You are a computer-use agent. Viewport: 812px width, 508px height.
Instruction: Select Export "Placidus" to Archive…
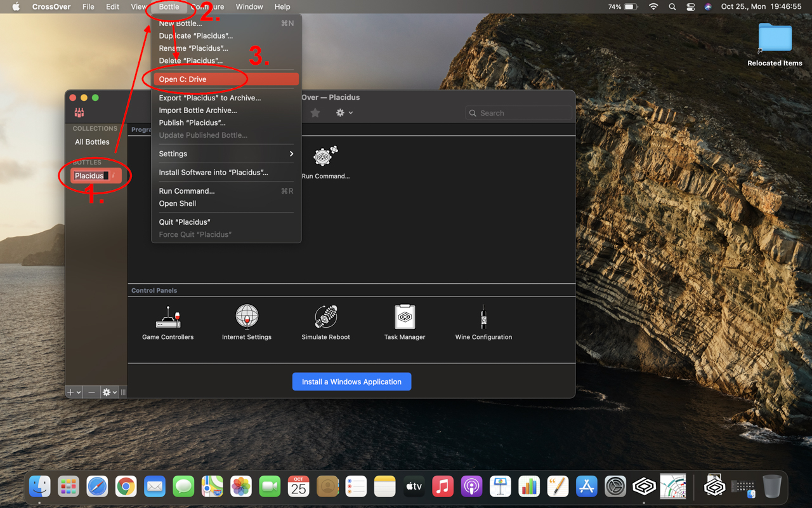coord(226,98)
